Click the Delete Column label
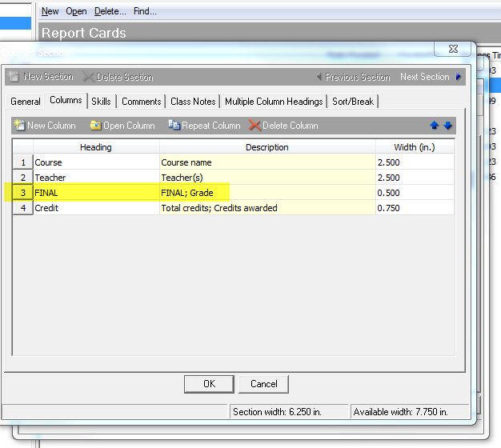Image resolution: width=501 pixels, height=448 pixels. pyautogui.click(x=291, y=126)
